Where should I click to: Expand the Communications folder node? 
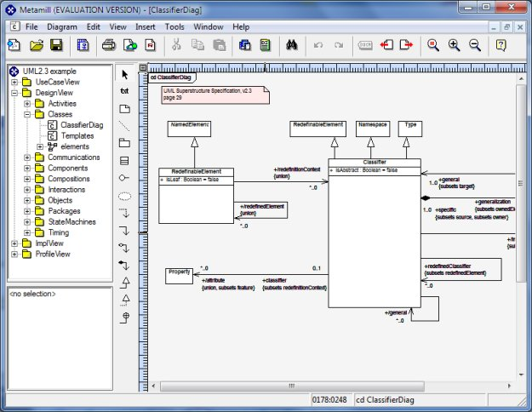coord(27,157)
